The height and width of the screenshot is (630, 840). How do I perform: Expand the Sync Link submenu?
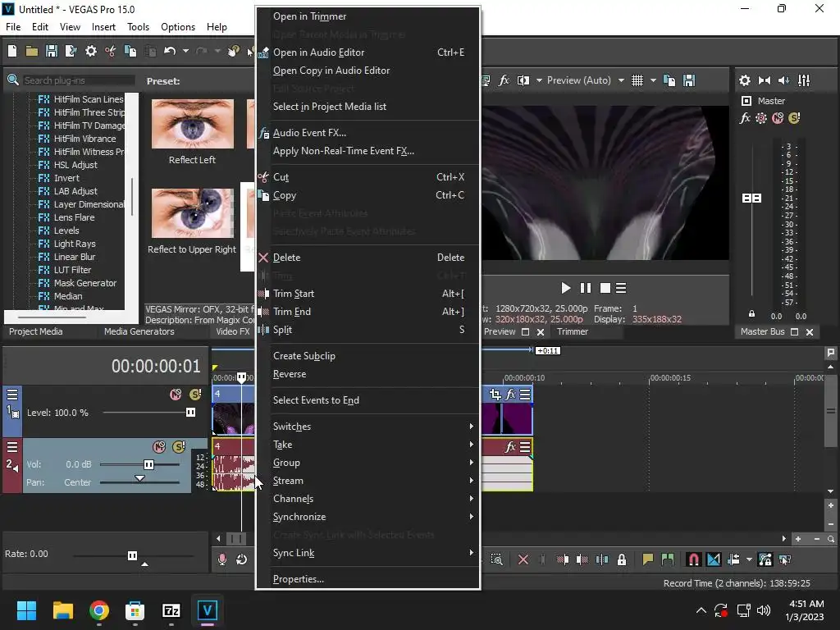367,553
